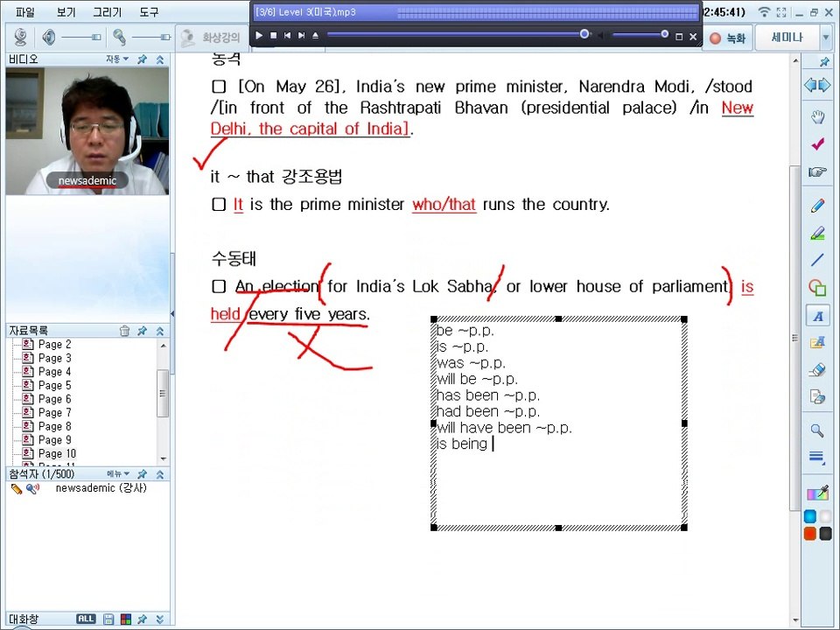840x630 pixels.
Task: Select the eraser tool
Action: 817,369
